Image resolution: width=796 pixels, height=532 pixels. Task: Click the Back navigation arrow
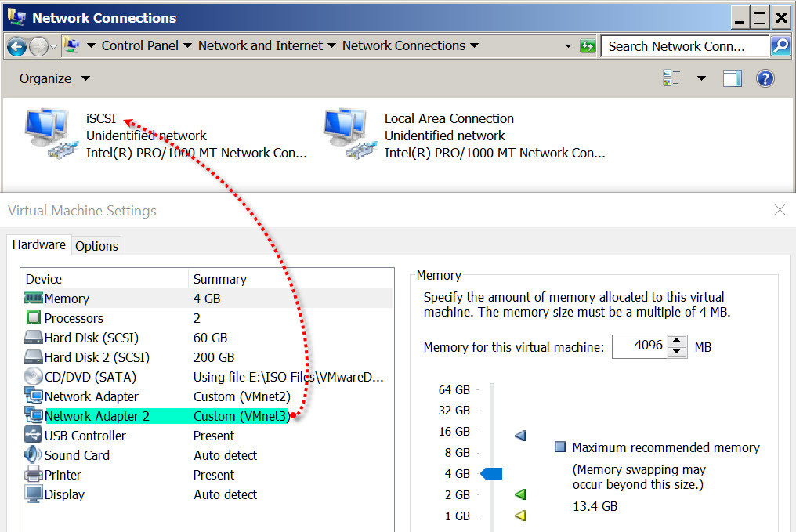click(x=17, y=47)
